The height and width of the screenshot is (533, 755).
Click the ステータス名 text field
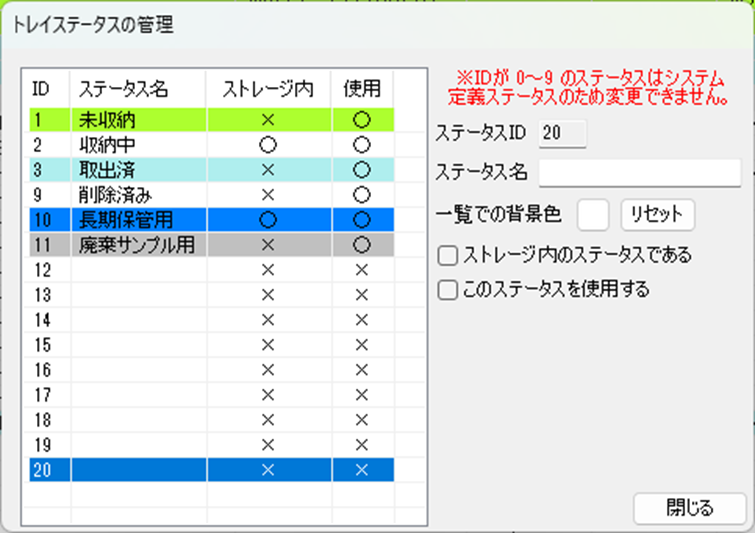point(639,172)
